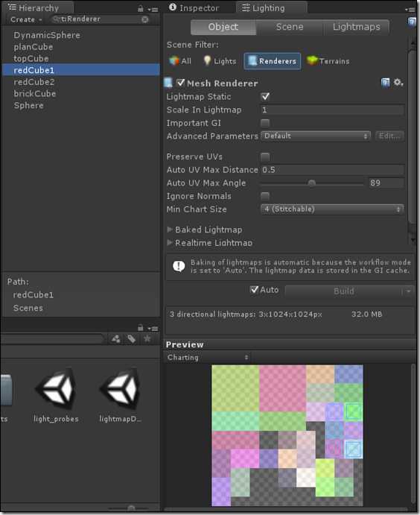The height and width of the screenshot is (515, 420).
Task: Select redCube2 in Hierarchy
Action: coord(34,82)
